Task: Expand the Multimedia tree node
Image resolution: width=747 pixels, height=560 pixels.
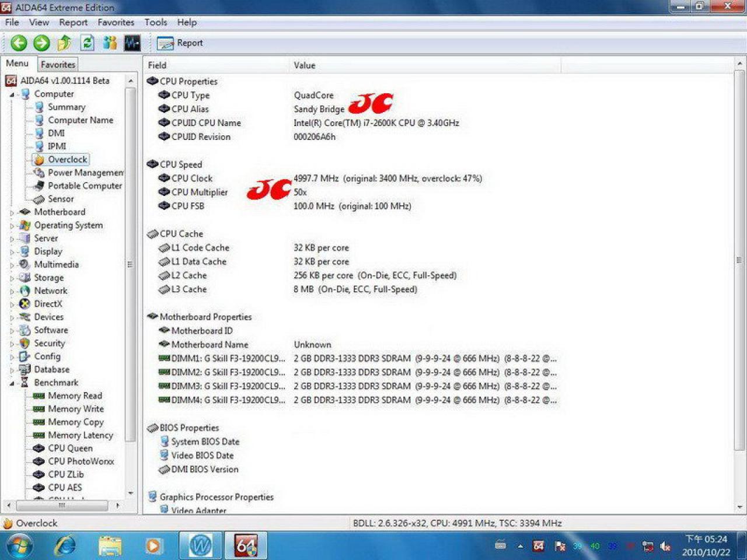Action: (x=12, y=265)
